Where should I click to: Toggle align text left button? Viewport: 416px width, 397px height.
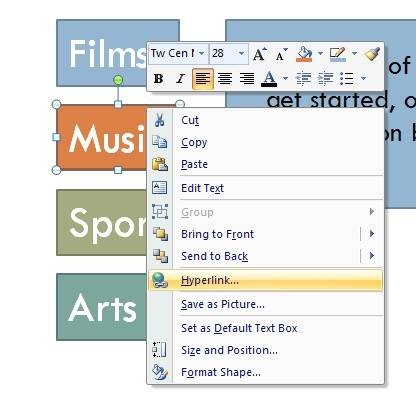coord(203,79)
